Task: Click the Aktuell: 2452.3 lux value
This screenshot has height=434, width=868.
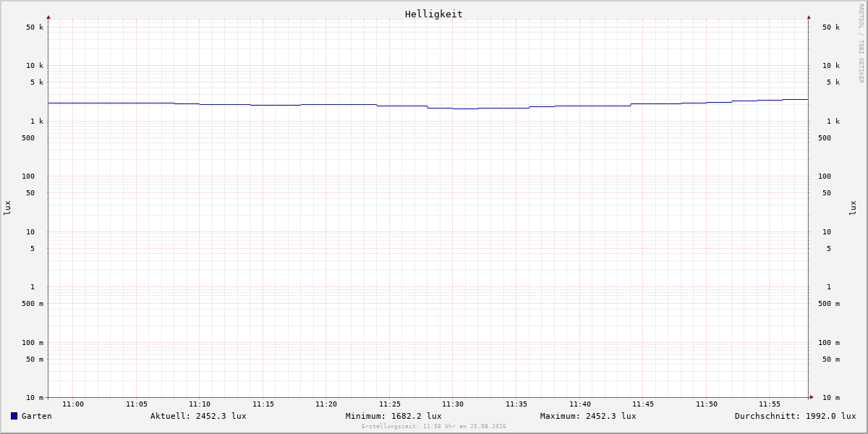Action: point(198,416)
